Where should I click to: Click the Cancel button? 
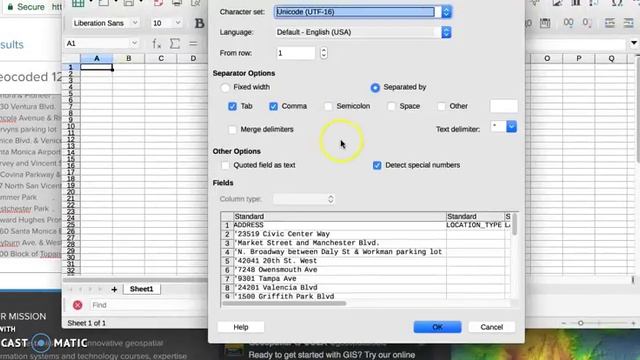(x=491, y=327)
